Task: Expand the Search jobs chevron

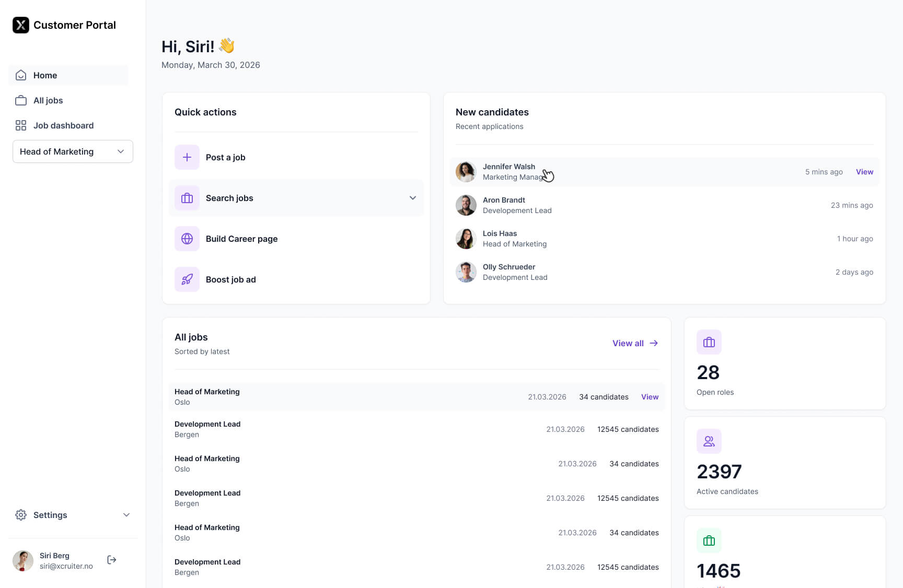Action: coord(413,198)
